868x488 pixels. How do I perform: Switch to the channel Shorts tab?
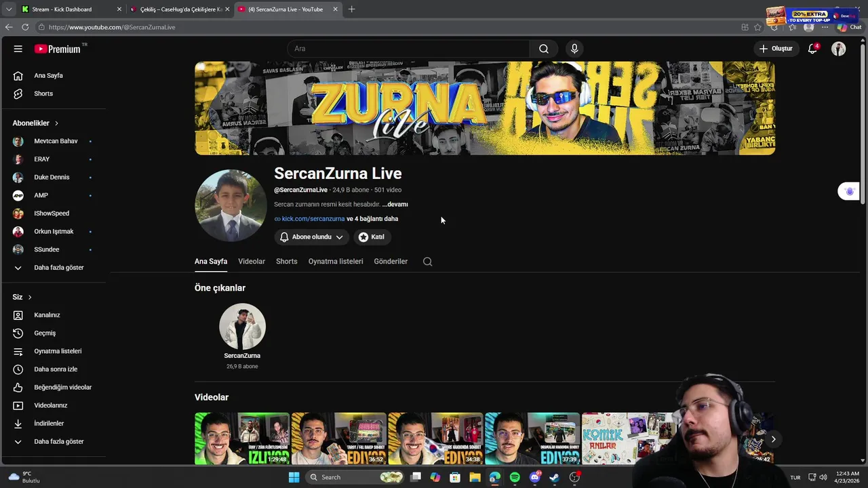pos(287,261)
